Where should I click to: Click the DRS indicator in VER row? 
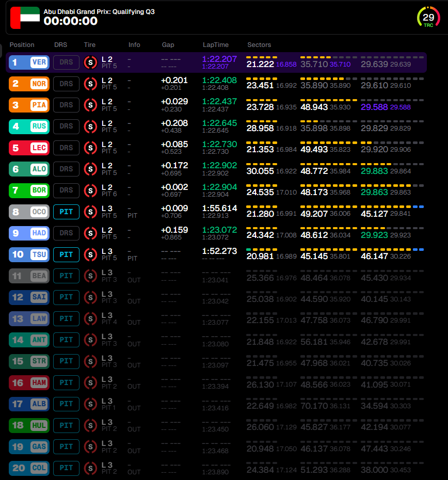coord(66,62)
